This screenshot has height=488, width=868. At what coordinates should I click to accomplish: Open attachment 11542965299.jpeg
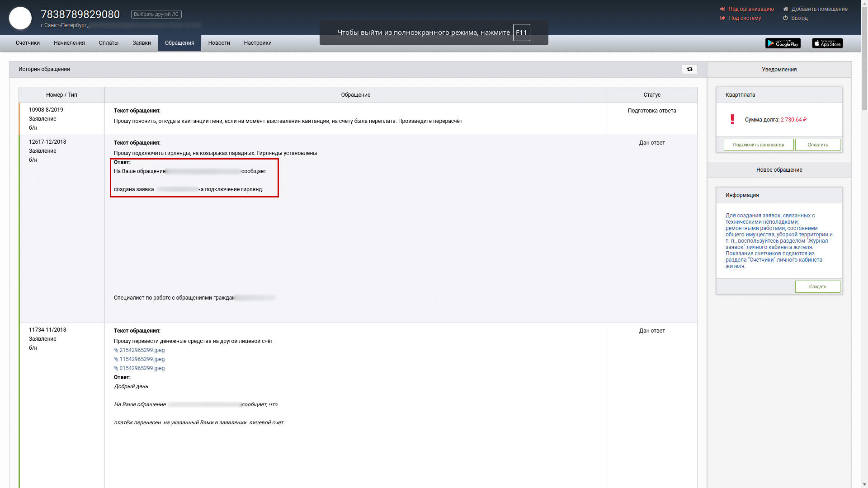(142, 359)
